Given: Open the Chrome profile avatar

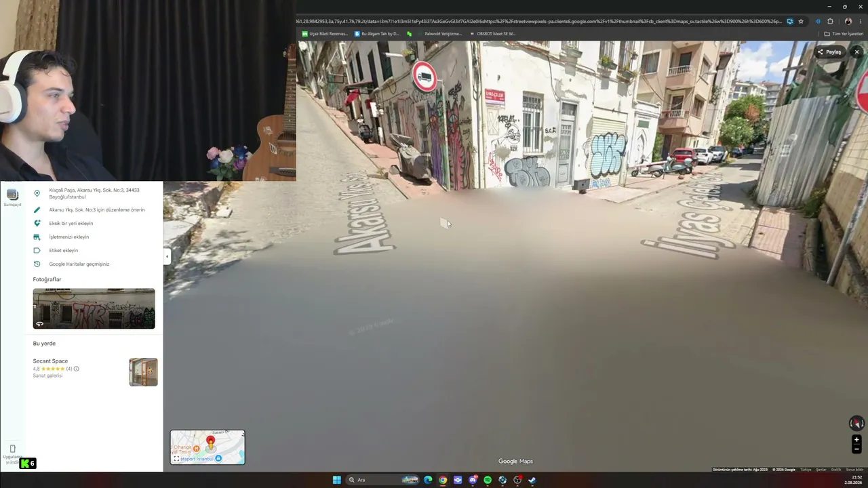Looking at the screenshot, I should (x=848, y=22).
